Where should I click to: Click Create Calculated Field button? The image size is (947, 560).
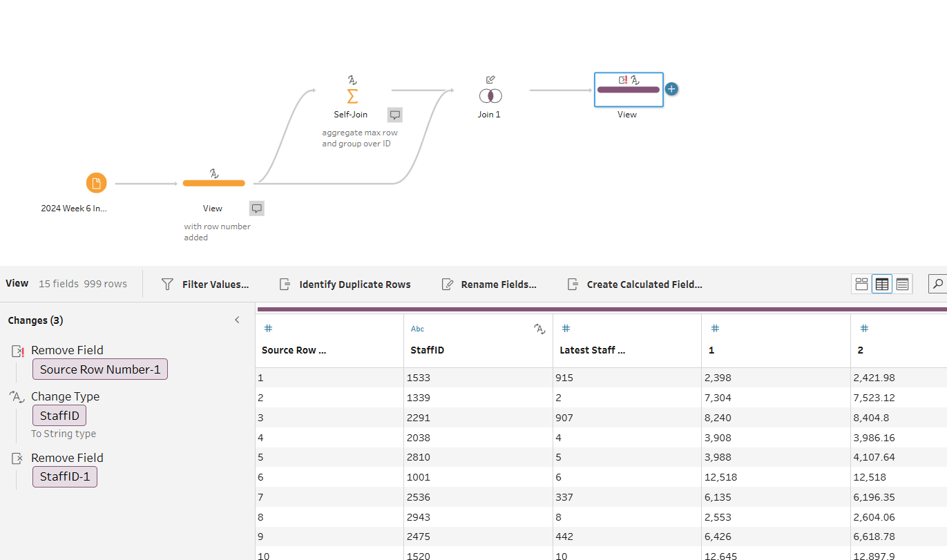tap(635, 284)
